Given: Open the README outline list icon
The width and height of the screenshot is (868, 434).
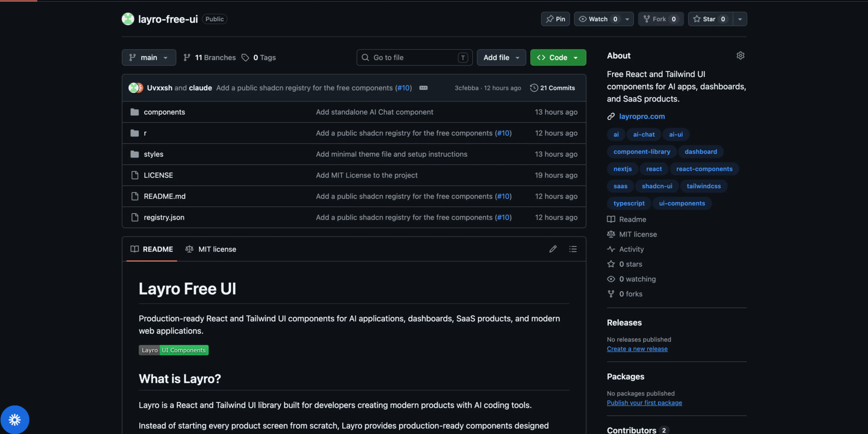Looking at the screenshot, I should (573, 249).
